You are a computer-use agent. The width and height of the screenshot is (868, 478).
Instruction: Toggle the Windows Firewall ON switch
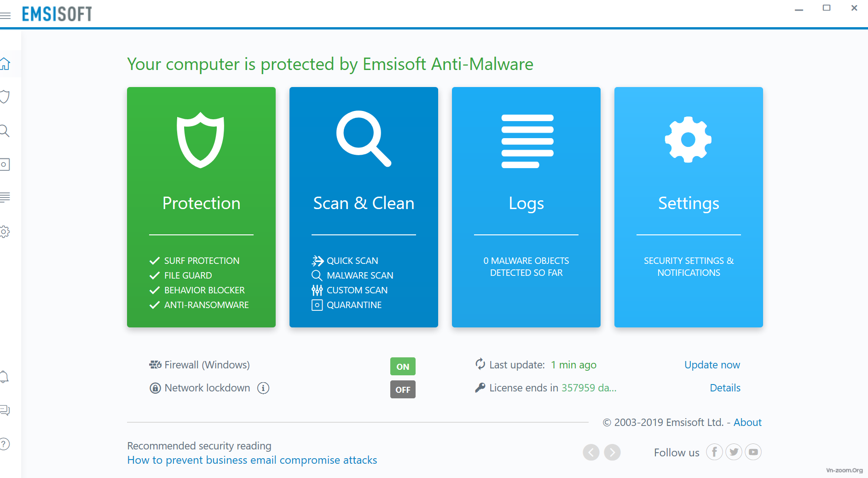coord(403,367)
